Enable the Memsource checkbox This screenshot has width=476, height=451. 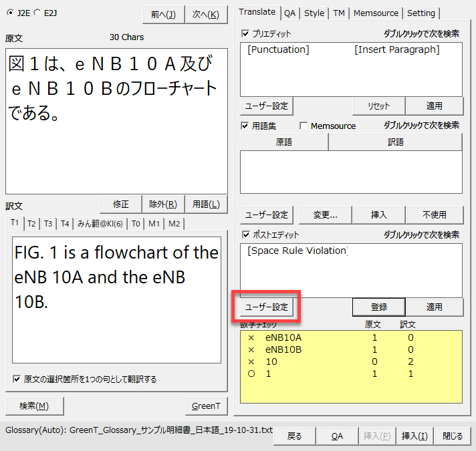click(304, 126)
